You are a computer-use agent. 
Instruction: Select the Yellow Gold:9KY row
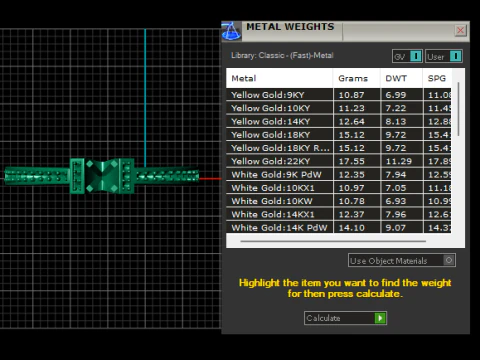(339, 95)
